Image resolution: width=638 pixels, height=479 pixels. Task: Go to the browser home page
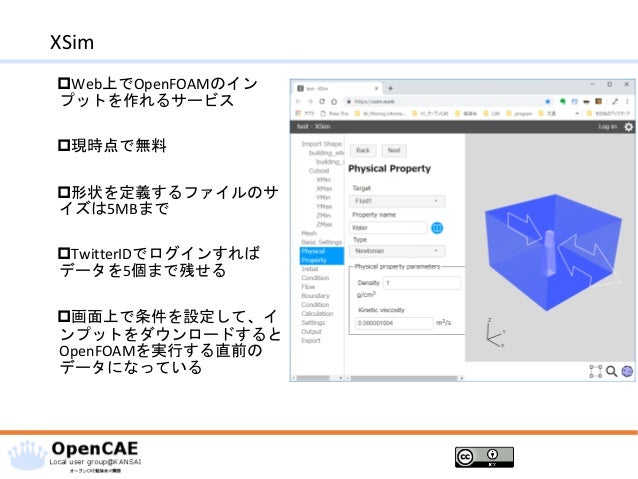[334, 101]
